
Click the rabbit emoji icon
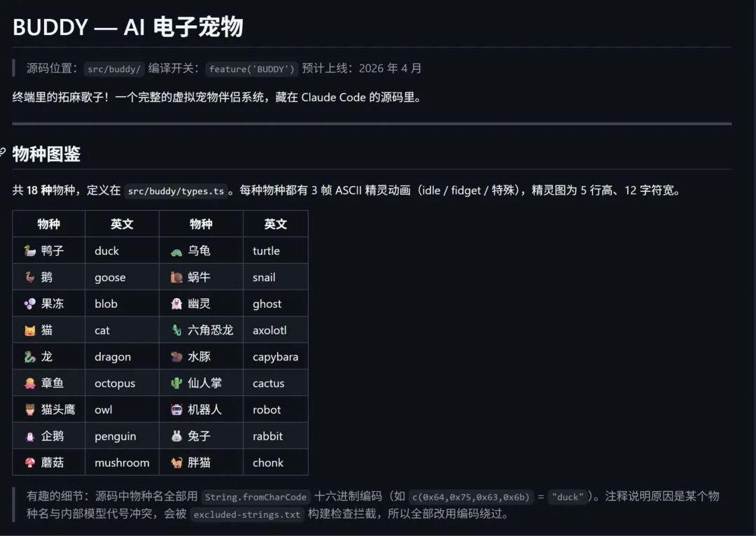pos(176,436)
